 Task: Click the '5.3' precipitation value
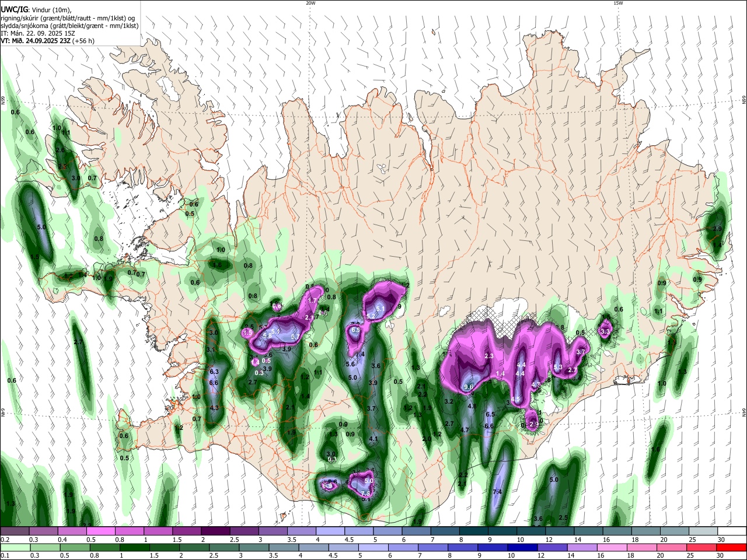coord(558,367)
